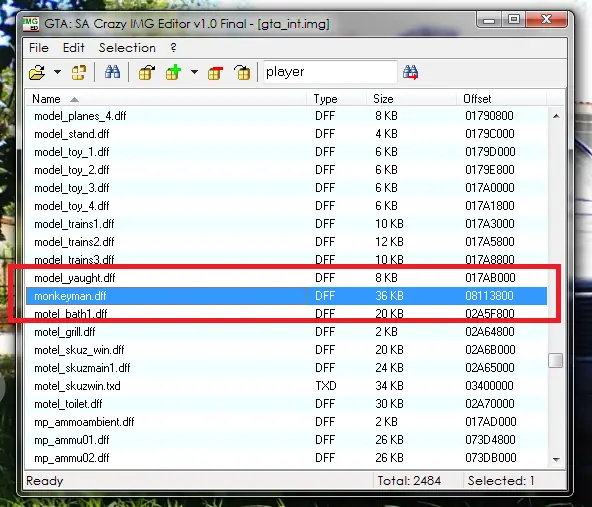Select model_toy_2.dff entry

click(x=286, y=170)
